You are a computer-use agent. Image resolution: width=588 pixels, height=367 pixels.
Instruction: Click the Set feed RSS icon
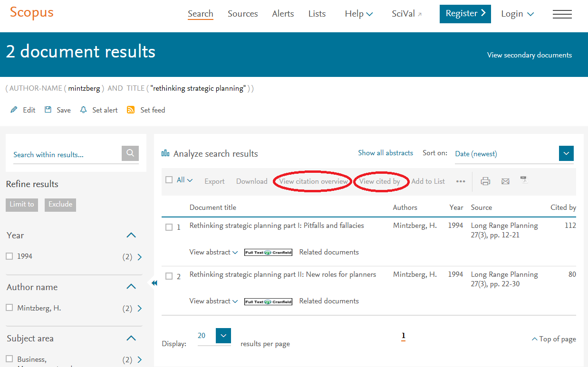(131, 110)
